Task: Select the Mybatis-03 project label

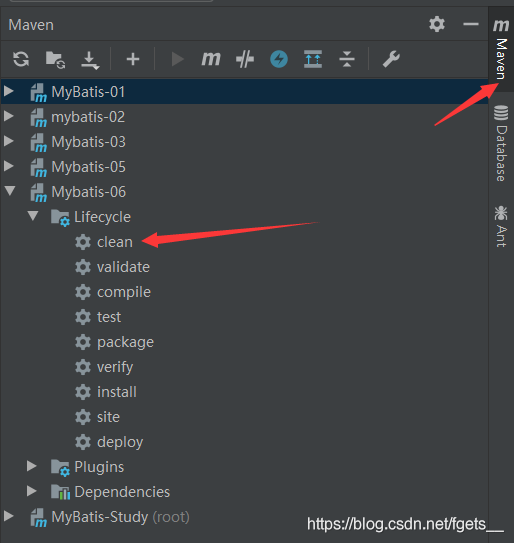Action: 88,142
